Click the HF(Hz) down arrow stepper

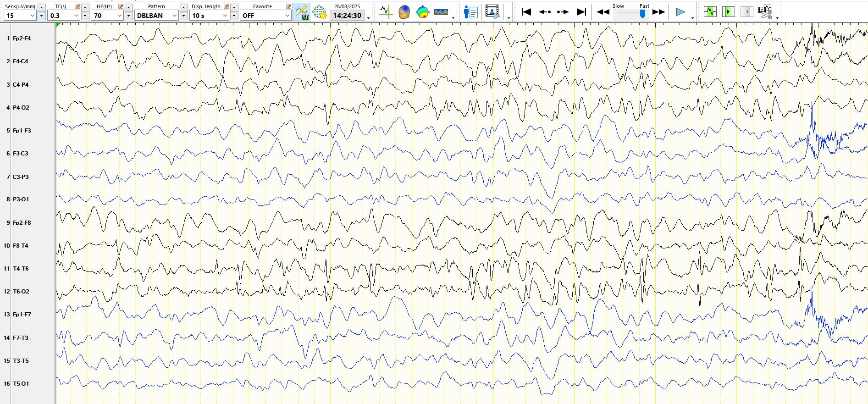pos(129,16)
